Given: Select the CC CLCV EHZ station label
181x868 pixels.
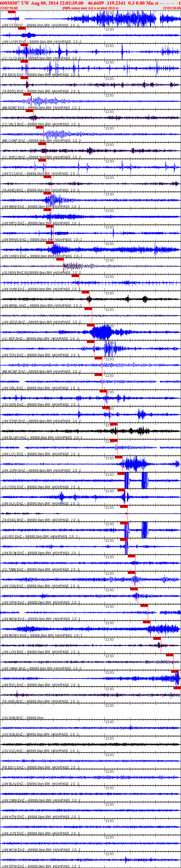Looking at the screenshot, I should pyautogui.click(x=41, y=58).
